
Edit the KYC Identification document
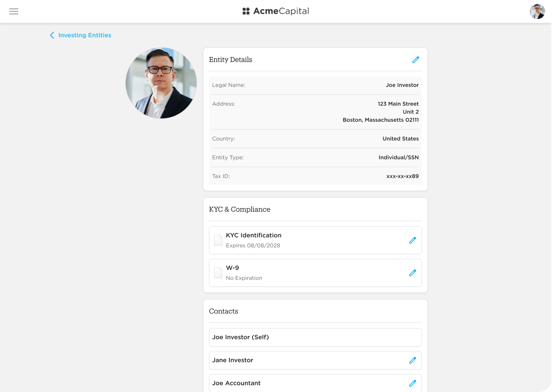click(x=412, y=240)
